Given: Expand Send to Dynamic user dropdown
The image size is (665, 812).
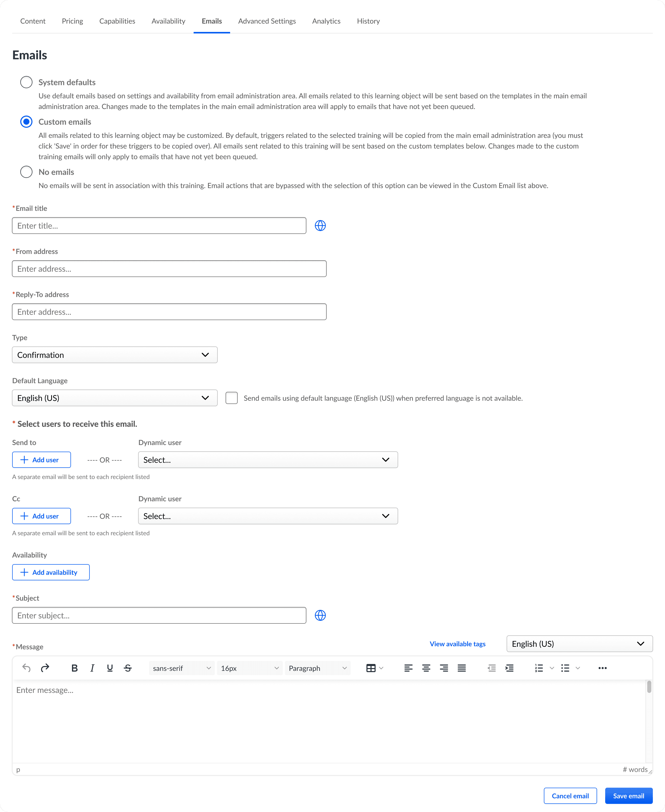Looking at the screenshot, I should pyautogui.click(x=268, y=460).
